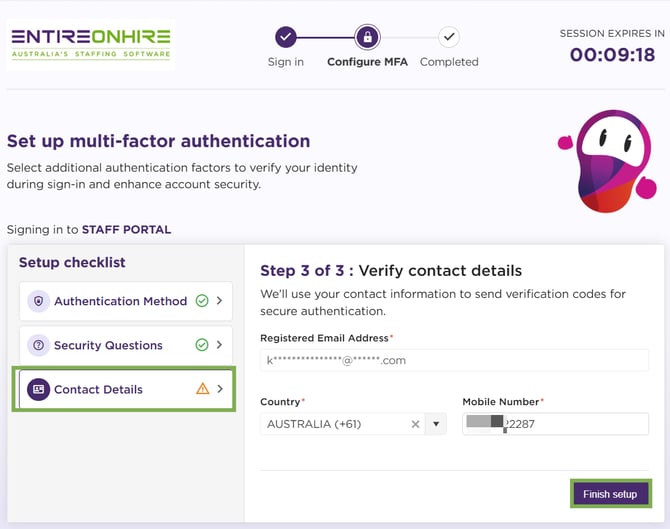Click the green check beside Security Questions

coord(202,345)
